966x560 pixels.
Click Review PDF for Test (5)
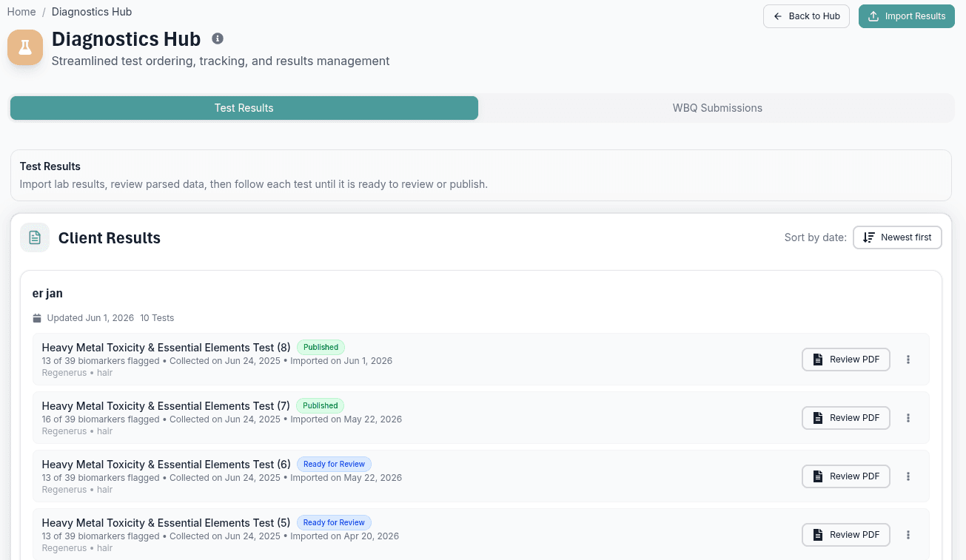click(846, 535)
